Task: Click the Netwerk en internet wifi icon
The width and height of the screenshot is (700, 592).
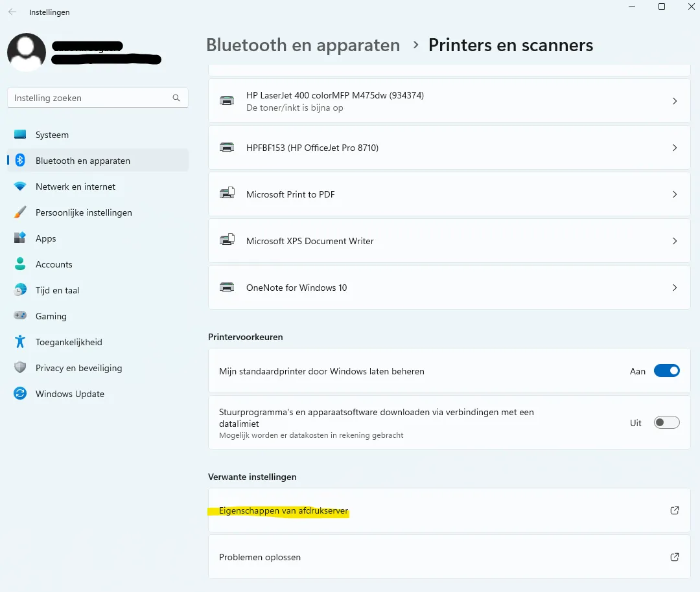Action: click(x=20, y=186)
